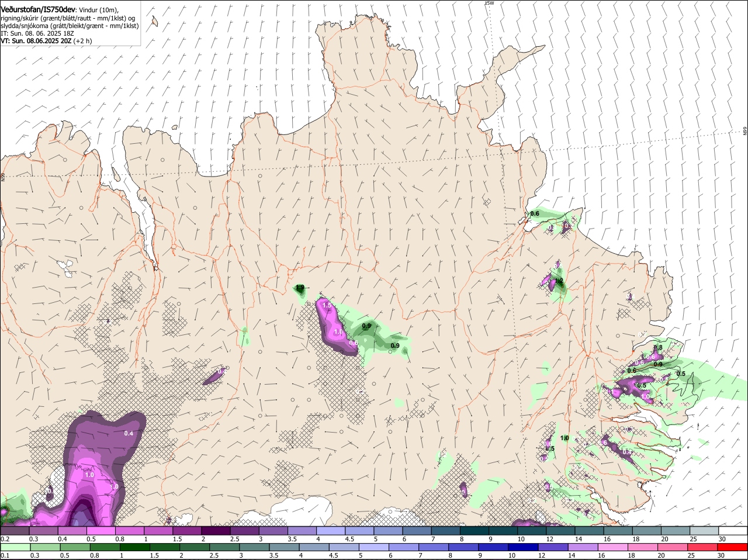
Task: Click the '12' label in top legend row
Action: click(551, 539)
